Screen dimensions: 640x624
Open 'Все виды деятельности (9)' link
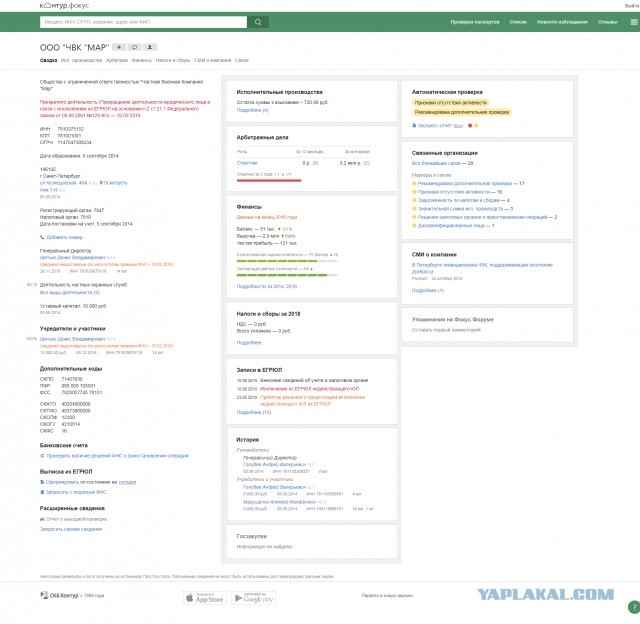click(x=69, y=293)
